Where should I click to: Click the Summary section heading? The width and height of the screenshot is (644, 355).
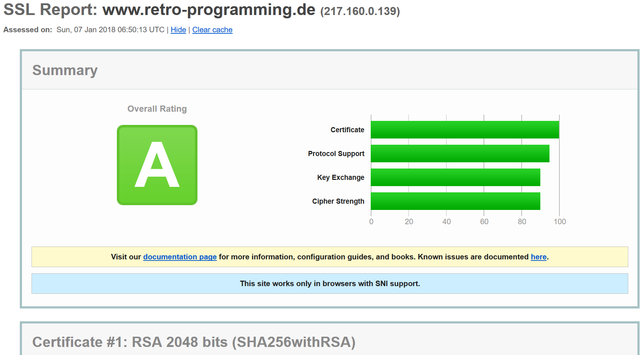tap(65, 70)
